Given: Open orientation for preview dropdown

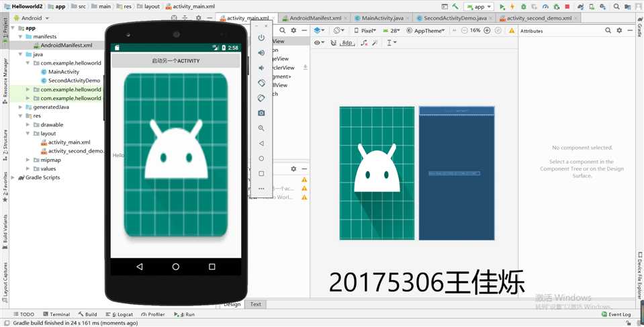Looking at the screenshot, I should (338, 30).
